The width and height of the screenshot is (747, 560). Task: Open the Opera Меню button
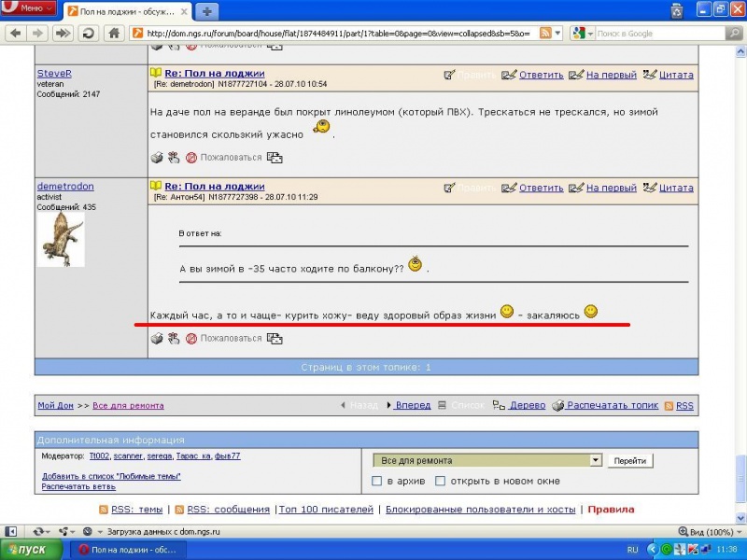click(31, 10)
